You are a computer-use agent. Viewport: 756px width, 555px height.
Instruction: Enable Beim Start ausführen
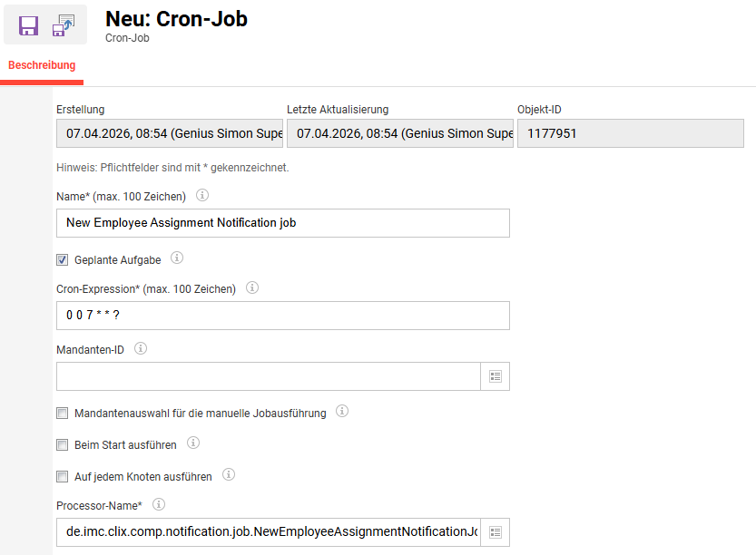[62, 443]
